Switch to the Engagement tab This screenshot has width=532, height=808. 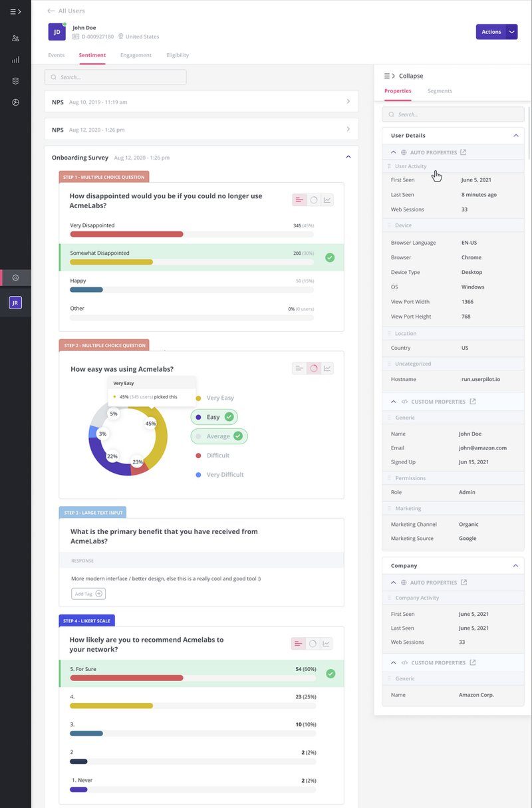[x=136, y=55]
